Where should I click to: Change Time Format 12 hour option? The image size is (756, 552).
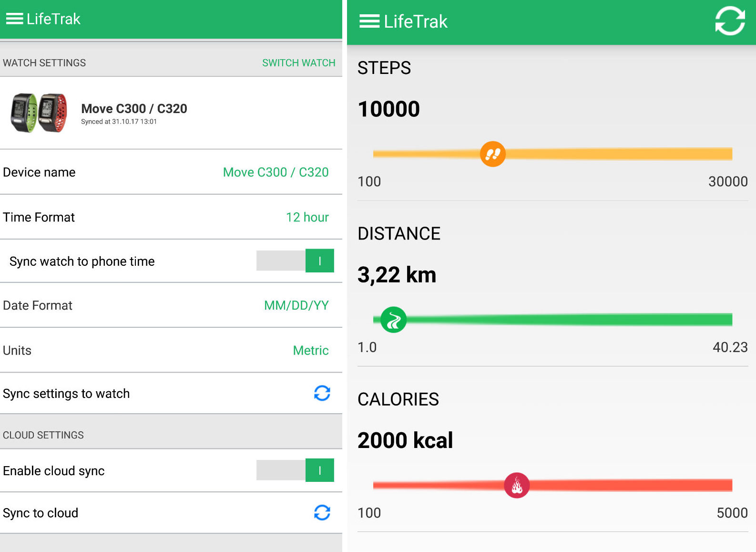coord(307,218)
